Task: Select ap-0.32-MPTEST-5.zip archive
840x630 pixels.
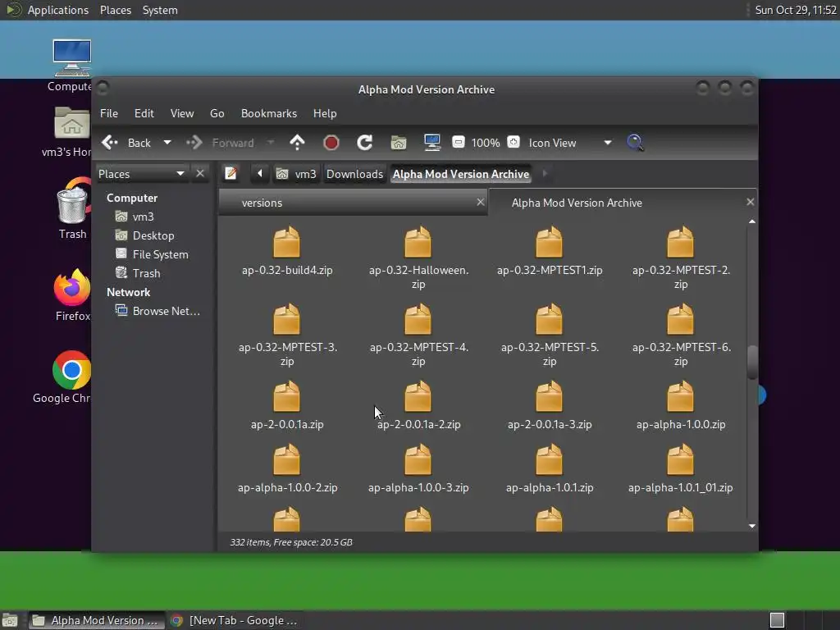Action: click(549, 336)
